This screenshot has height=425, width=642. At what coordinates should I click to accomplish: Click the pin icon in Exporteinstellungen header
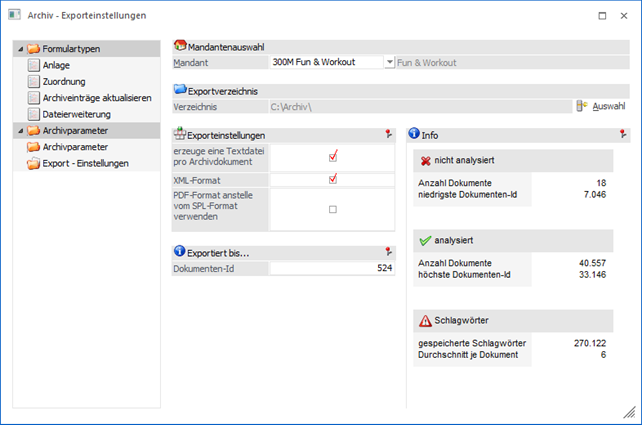tap(388, 134)
